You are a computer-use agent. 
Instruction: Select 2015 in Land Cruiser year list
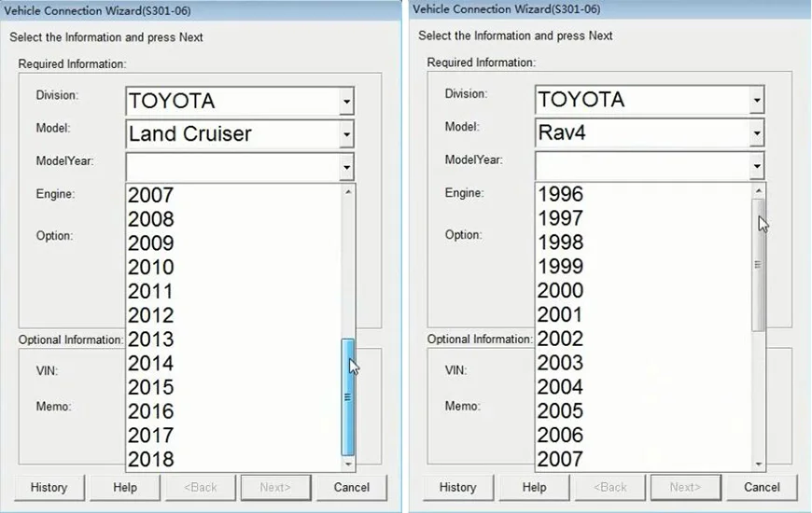tap(233, 387)
